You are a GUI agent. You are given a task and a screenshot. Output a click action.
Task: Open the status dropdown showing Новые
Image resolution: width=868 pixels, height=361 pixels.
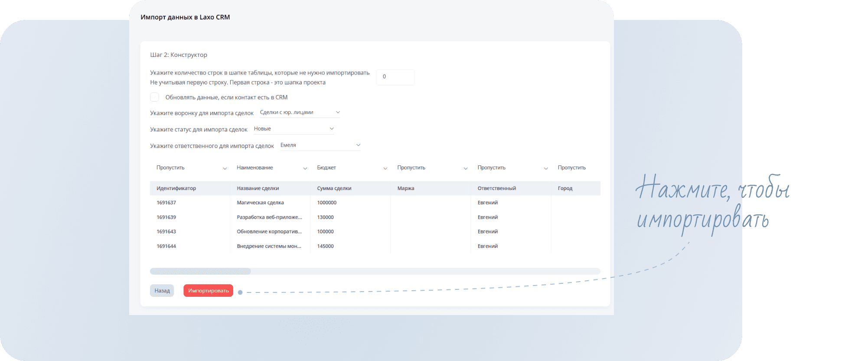click(294, 129)
